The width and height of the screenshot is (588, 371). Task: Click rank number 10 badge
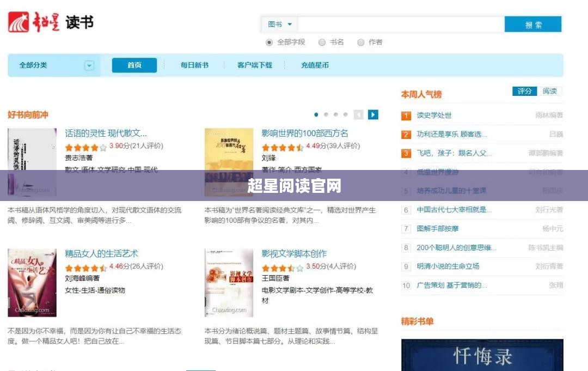[x=406, y=285]
